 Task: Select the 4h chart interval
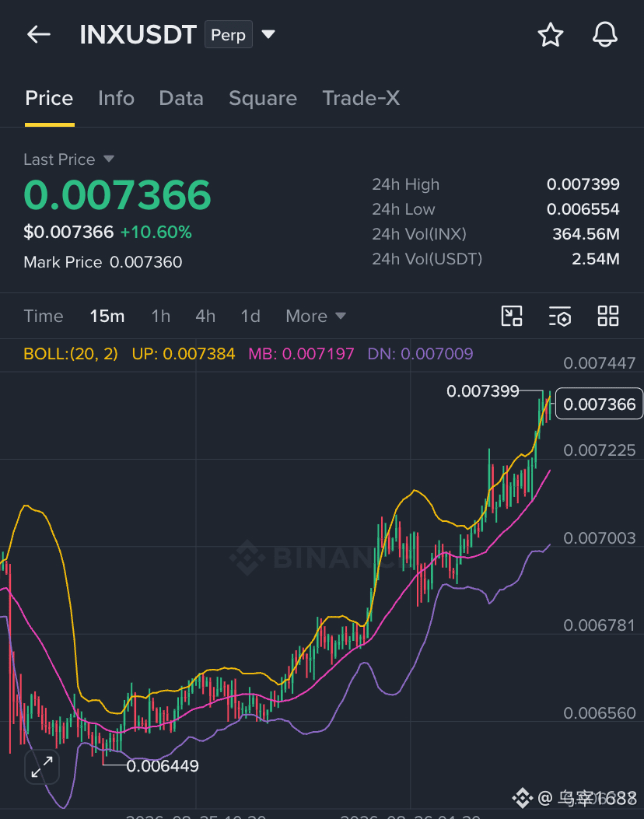coord(205,316)
